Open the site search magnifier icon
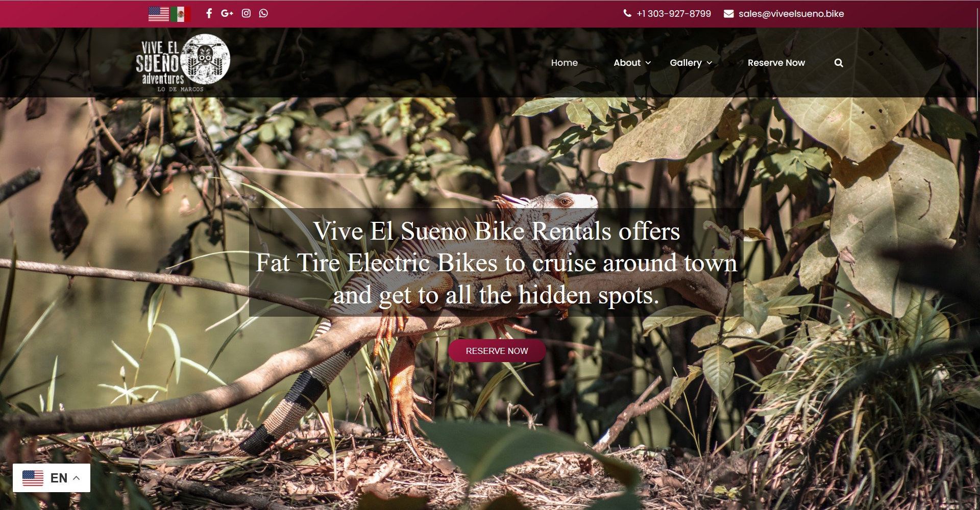Screen dimensions: 980x510 tap(839, 63)
